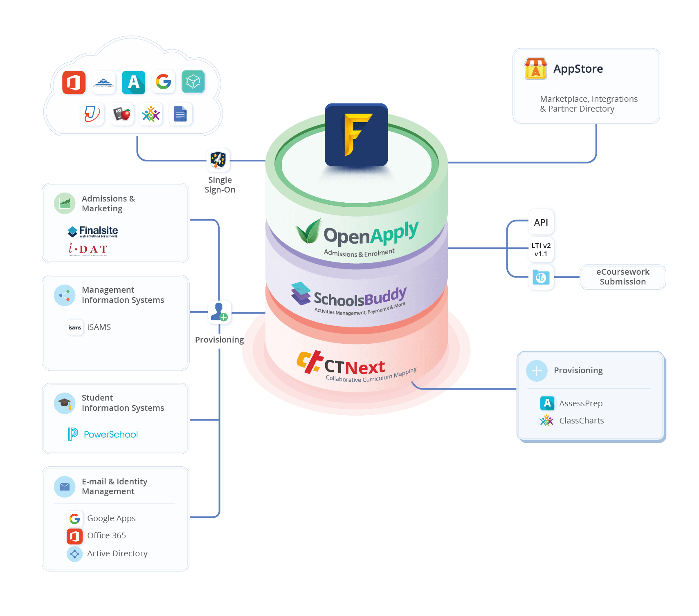Screen dimensions: 699x616
Task: Click the LTI v2 v1.1 box
Action: coord(541,249)
